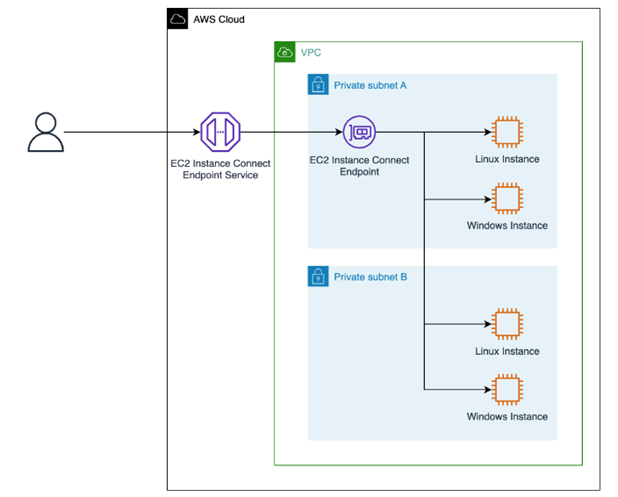Select the Linux Instance chip in subnet B

507,324
